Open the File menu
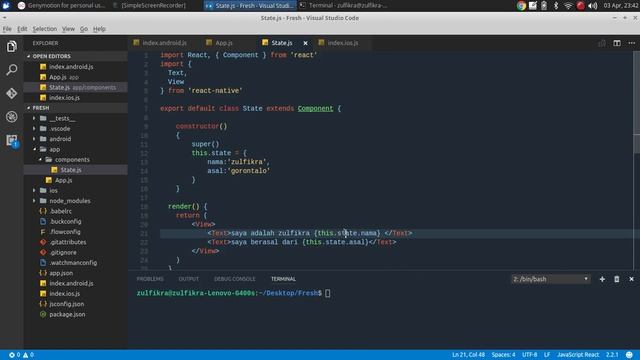 (7, 29)
